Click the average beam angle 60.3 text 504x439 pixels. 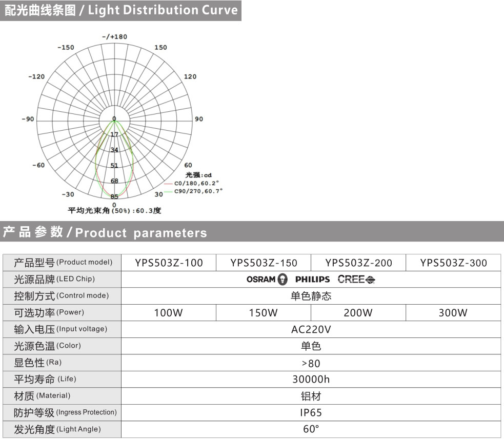point(114,211)
